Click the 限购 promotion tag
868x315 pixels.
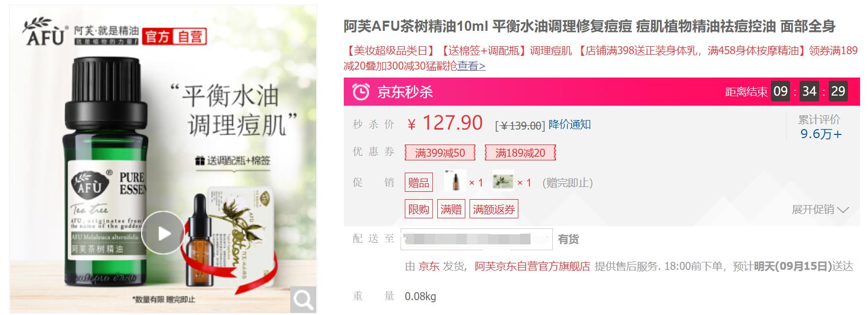[419, 209]
